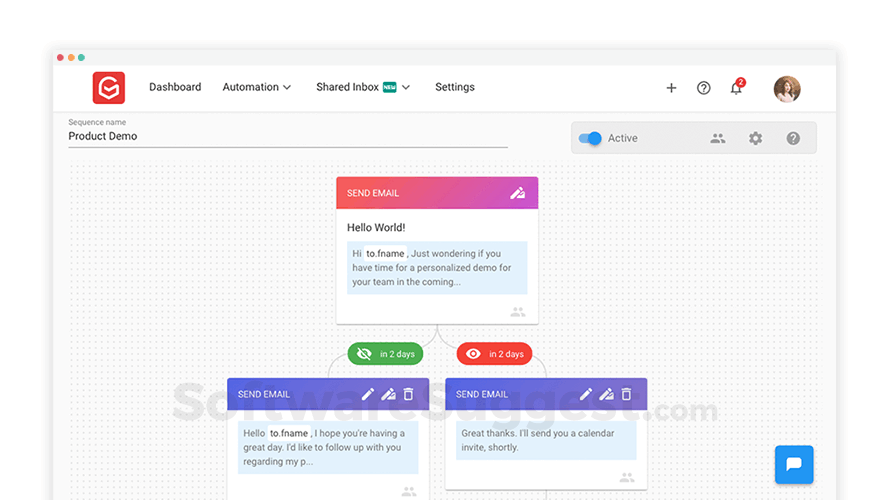Image resolution: width=890 pixels, height=500 pixels.
Task: Select the Hello World! subject text
Action: tap(376, 228)
